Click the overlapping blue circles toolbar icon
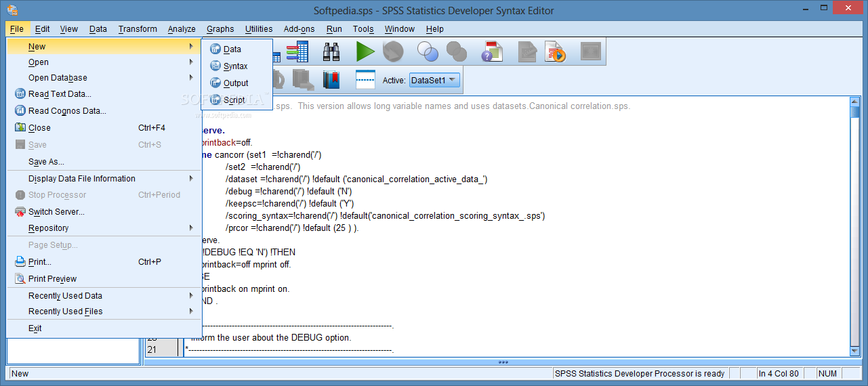The width and height of the screenshot is (868, 386). (428, 51)
